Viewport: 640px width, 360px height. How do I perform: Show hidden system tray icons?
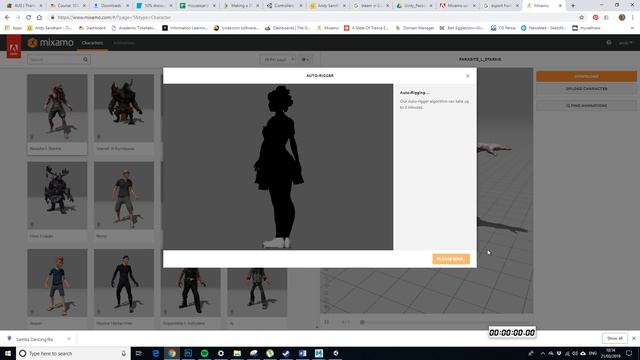542,353
